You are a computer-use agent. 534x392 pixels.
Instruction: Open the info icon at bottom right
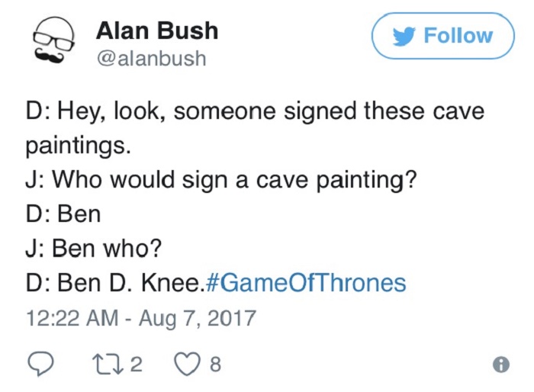500,365
